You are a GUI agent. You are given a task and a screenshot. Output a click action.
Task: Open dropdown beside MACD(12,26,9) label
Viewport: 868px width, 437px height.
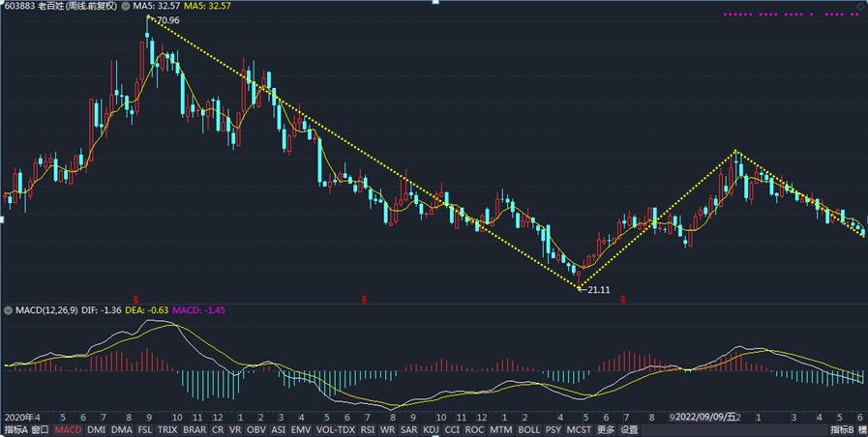point(8,311)
